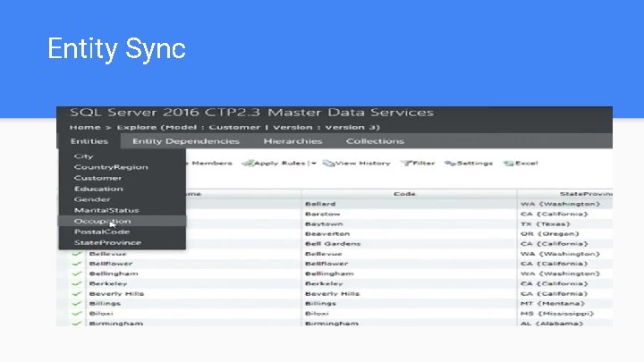
Task: Click the Home breadcrumb link
Action: pyautogui.click(x=85, y=127)
